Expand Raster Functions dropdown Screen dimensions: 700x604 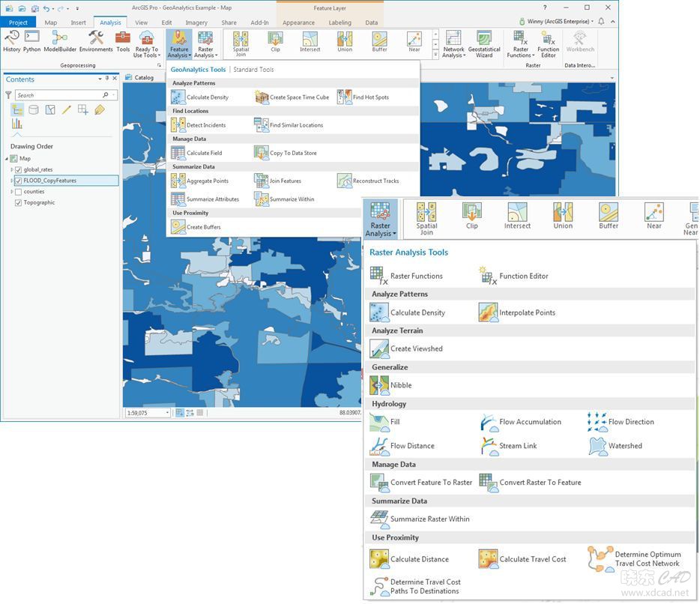pos(521,44)
